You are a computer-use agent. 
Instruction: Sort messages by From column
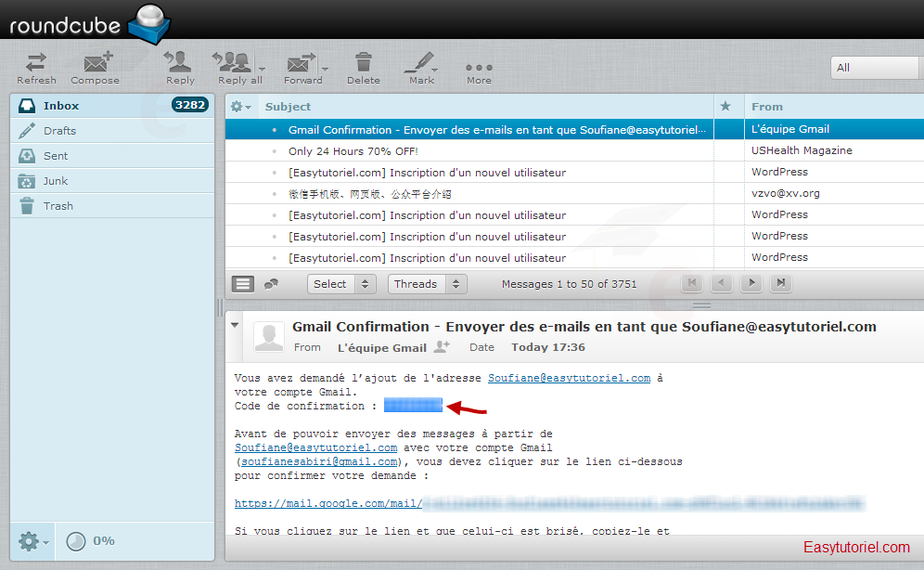pyautogui.click(x=766, y=107)
